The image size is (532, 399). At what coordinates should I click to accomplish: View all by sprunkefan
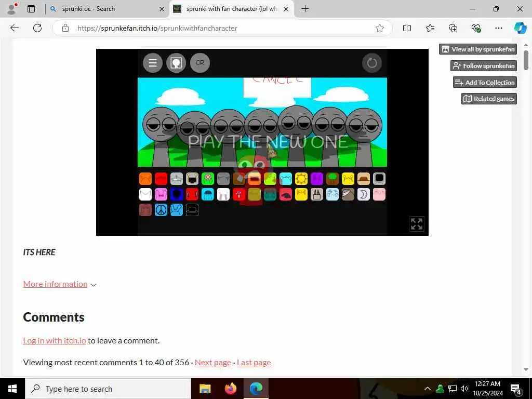[478, 49]
